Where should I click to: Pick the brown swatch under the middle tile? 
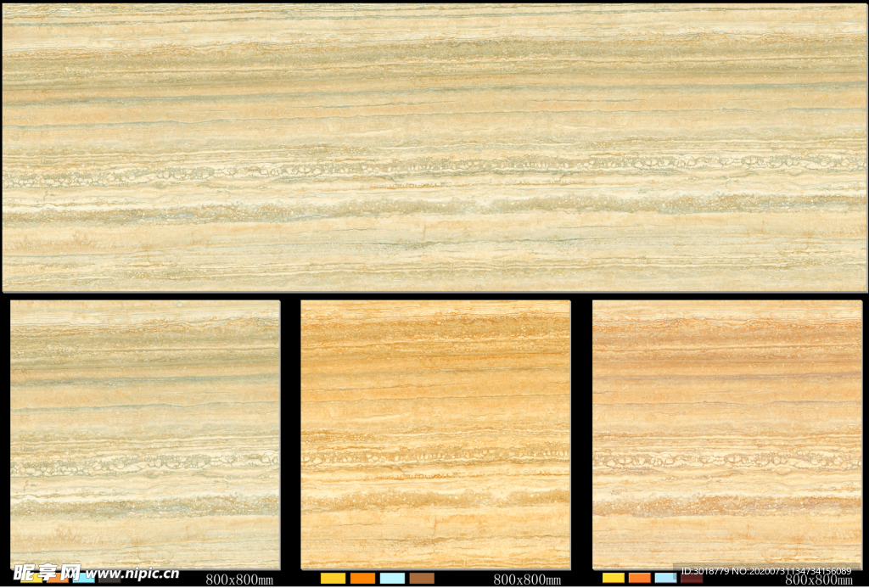pos(422,578)
